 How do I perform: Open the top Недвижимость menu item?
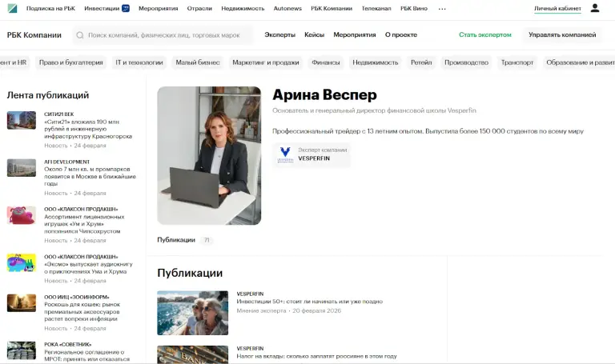243,8
